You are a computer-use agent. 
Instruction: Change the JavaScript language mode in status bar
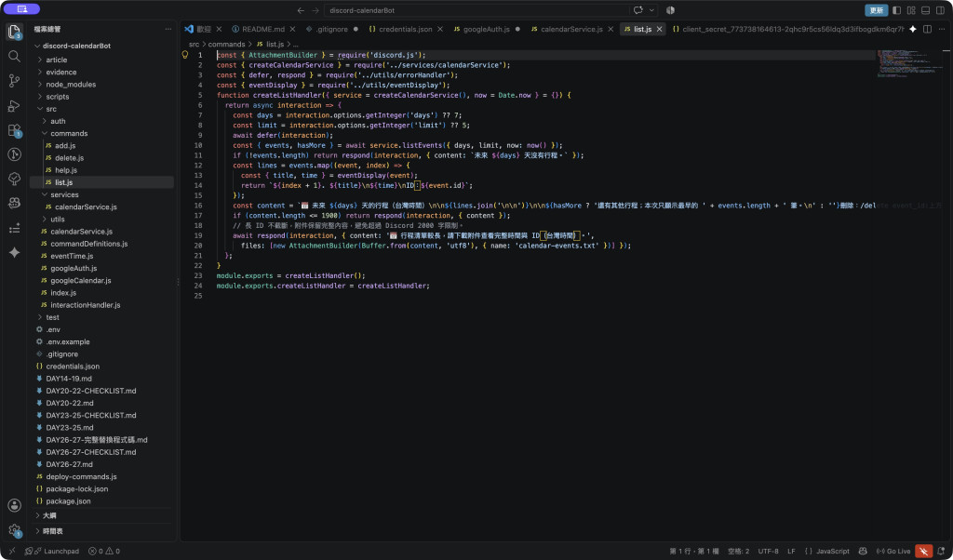[x=833, y=552]
